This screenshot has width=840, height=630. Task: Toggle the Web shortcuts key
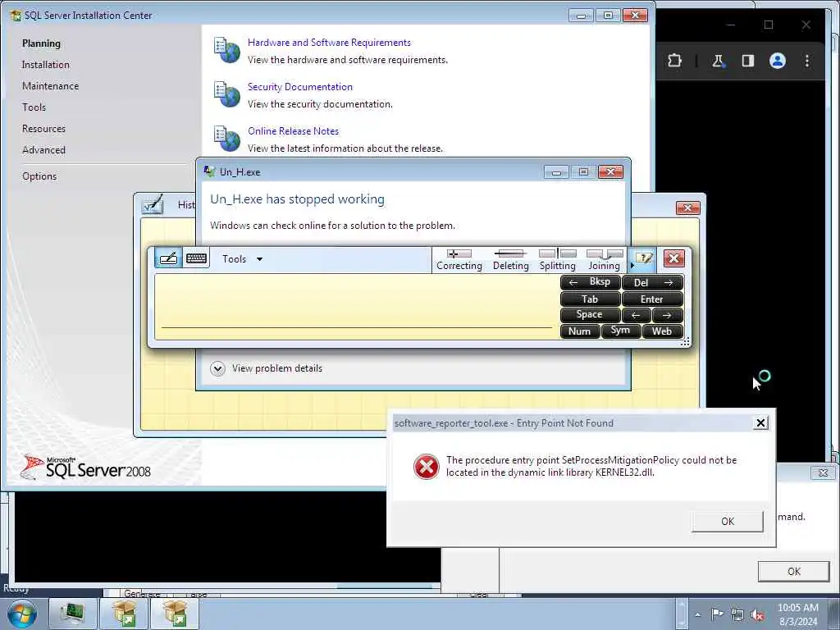(662, 331)
